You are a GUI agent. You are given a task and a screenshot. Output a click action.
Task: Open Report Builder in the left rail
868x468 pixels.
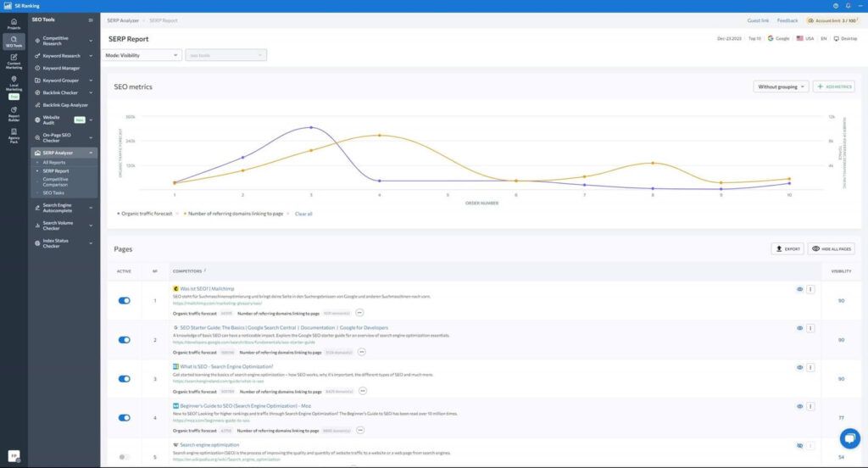pos(14,114)
